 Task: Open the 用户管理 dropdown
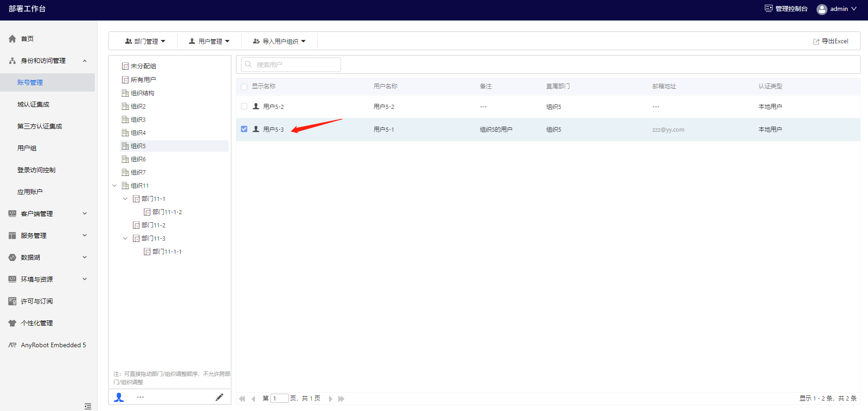coord(209,41)
